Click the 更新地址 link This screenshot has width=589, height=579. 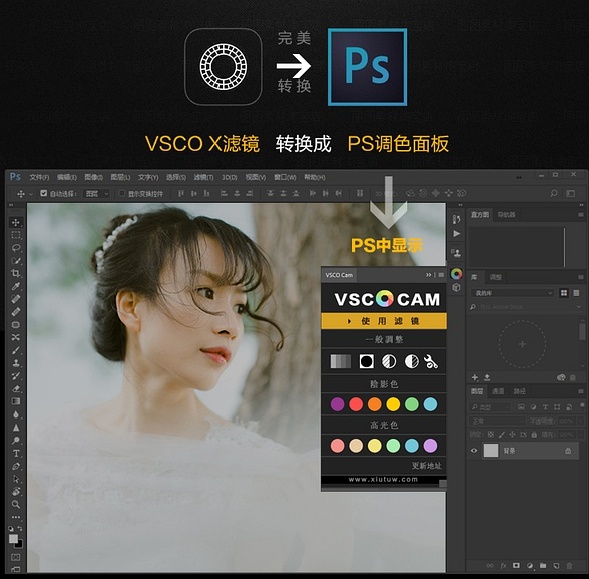(426, 466)
